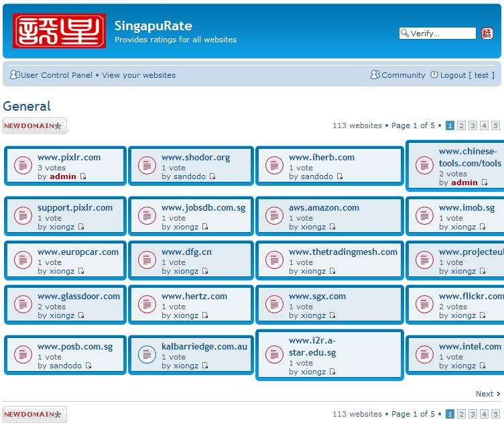Open the www.chinese-tools.com/tools link
504x424 pixels.
click(470, 157)
